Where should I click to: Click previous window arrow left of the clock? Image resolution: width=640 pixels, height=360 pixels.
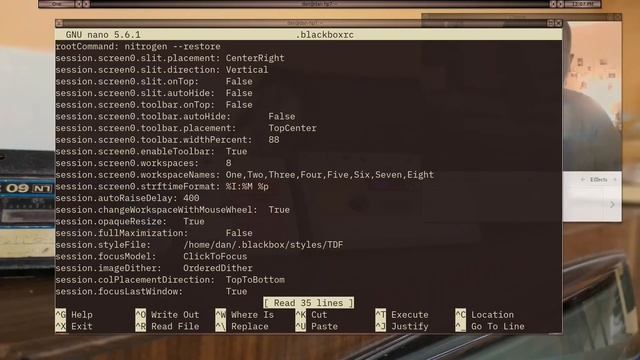(x=553, y=4)
